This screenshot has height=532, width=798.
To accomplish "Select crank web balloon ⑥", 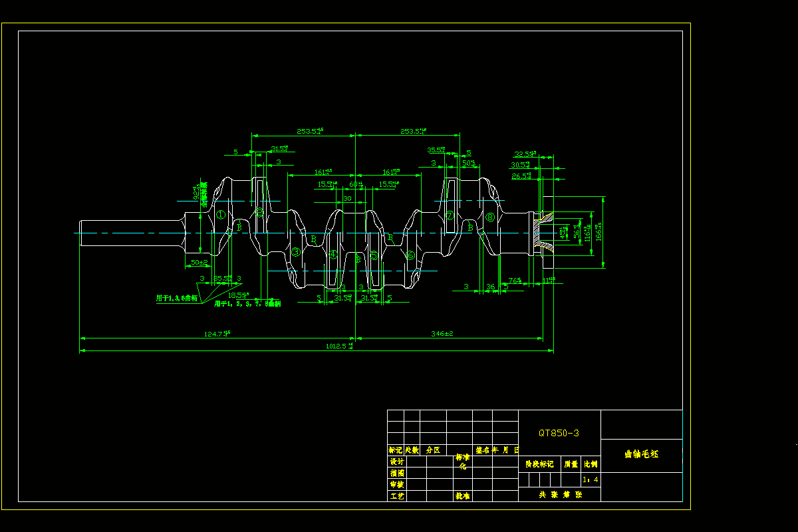I will (410, 255).
